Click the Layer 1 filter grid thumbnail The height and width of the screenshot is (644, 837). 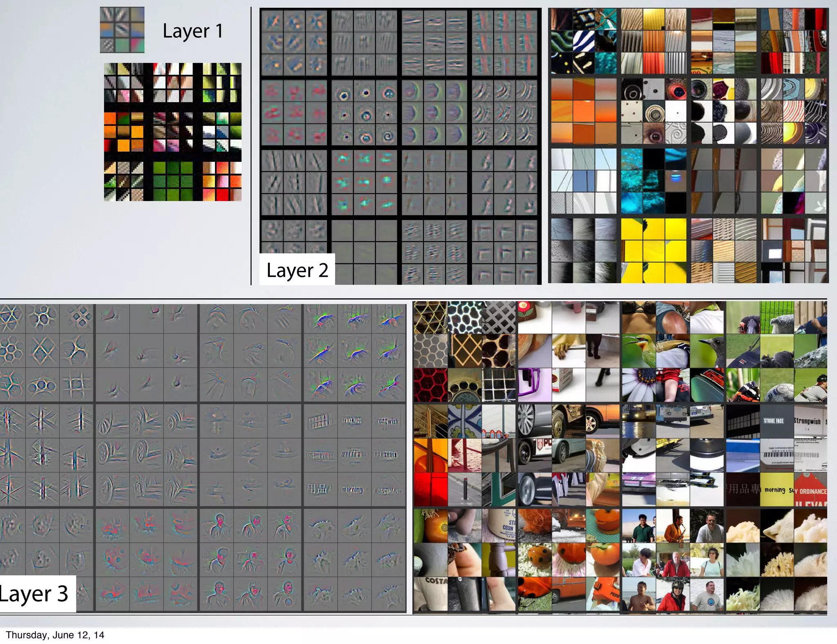click(x=122, y=30)
